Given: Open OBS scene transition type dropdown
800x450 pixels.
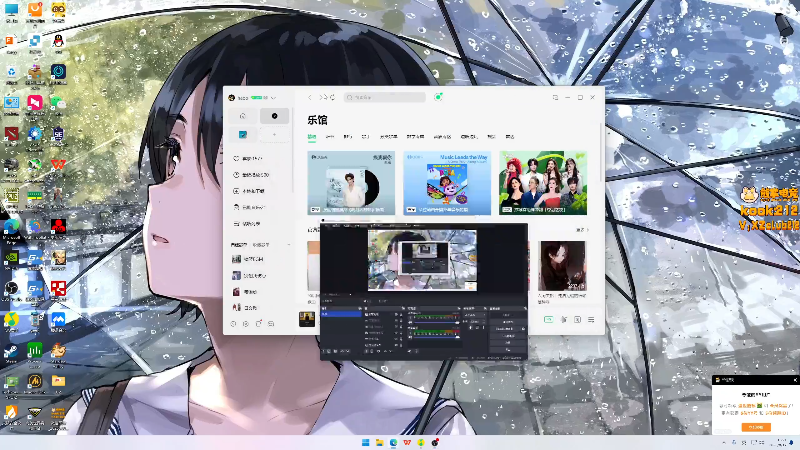Looking at the screenshot, I should [475, 315].
